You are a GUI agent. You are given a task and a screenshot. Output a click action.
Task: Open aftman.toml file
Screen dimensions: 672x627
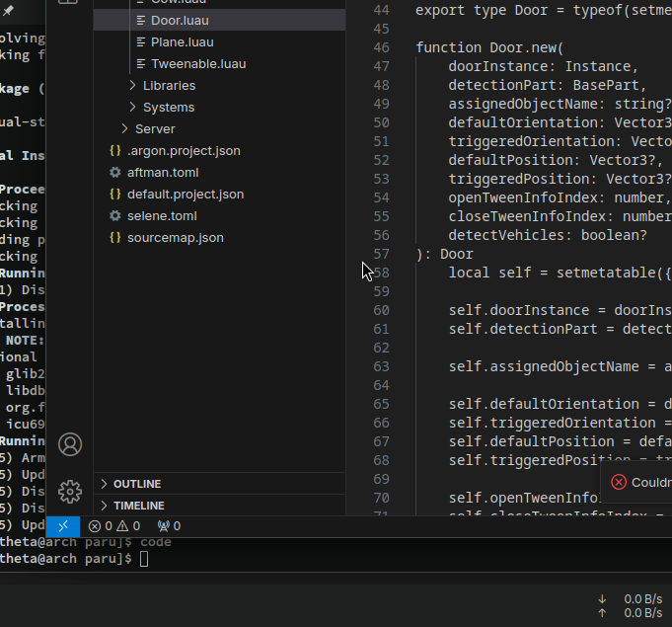219,173
